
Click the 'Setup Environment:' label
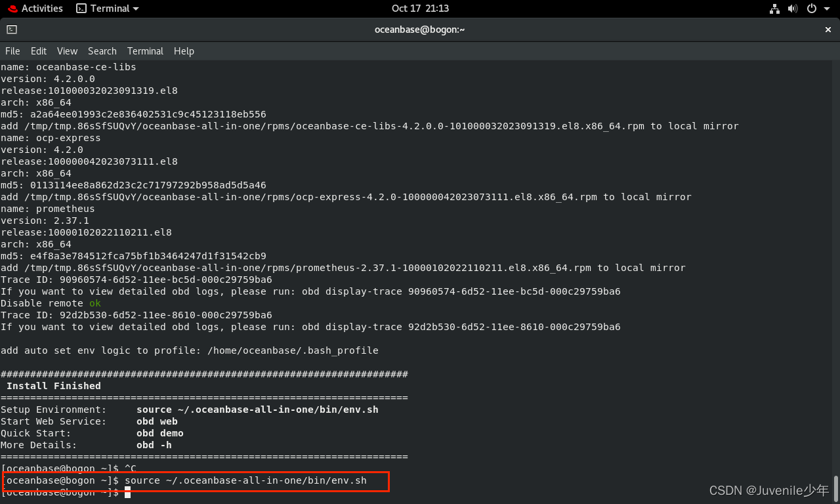tap(53, 409)
